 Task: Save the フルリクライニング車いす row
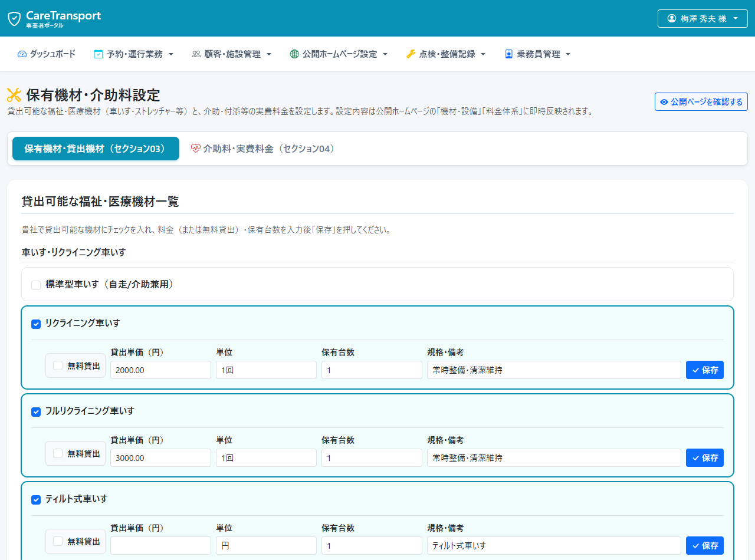[x=705, y=458]
